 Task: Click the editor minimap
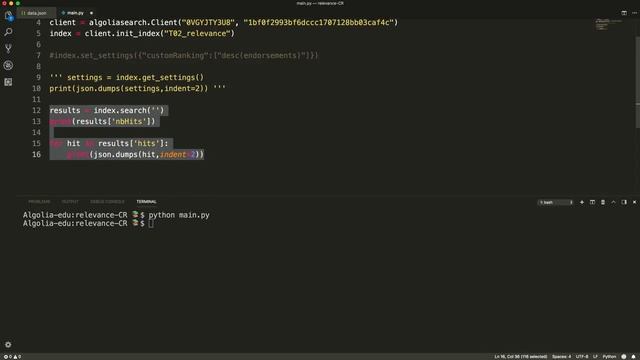[608, 25]
